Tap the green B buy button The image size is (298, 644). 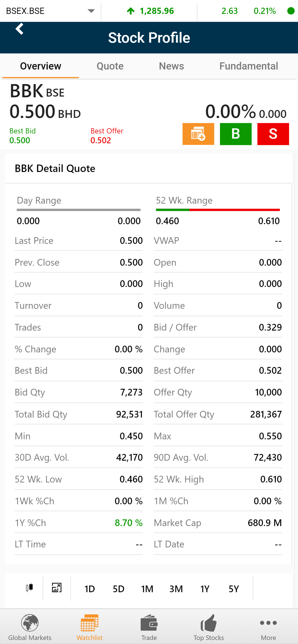(x=236, y=134)
